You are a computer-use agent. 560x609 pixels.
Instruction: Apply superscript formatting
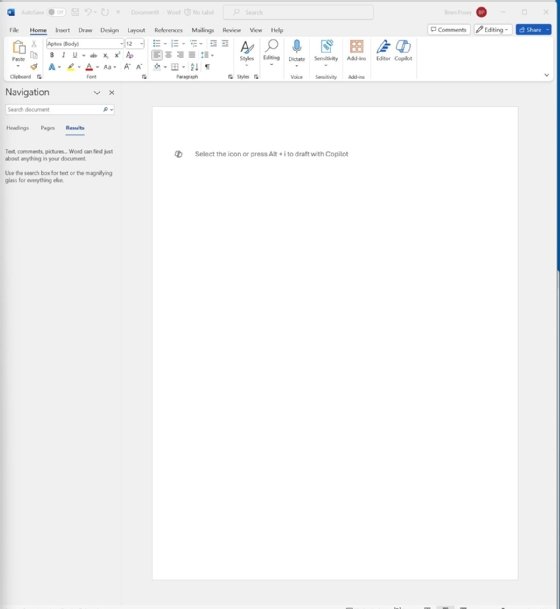tap(117, 56)
